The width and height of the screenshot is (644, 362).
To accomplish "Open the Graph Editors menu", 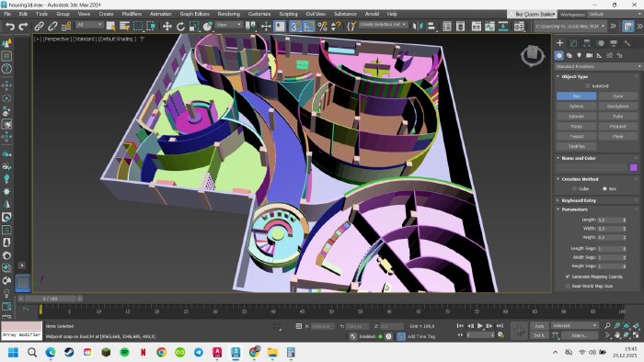I will [x=194, y=14].
